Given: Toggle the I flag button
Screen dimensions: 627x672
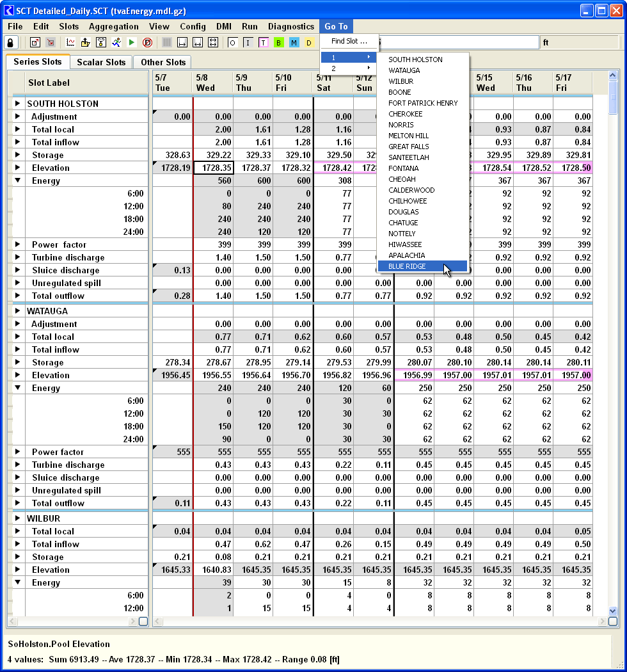Looking at the screenshot, I should (x=248, y=42).
